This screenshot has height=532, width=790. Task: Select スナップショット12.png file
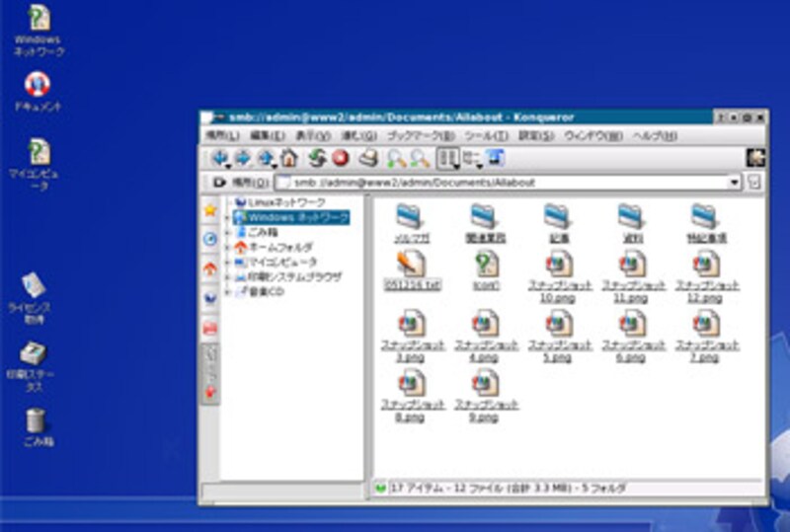[706, 277]
